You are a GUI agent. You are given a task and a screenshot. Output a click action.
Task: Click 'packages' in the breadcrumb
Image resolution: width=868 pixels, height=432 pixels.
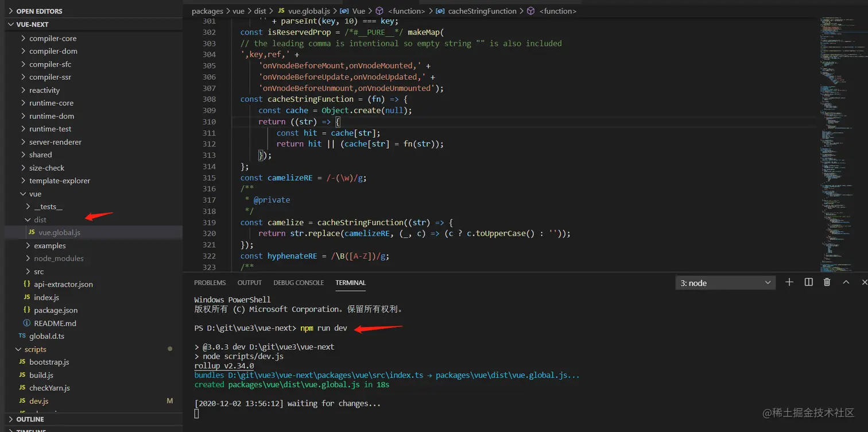[208, 11]
